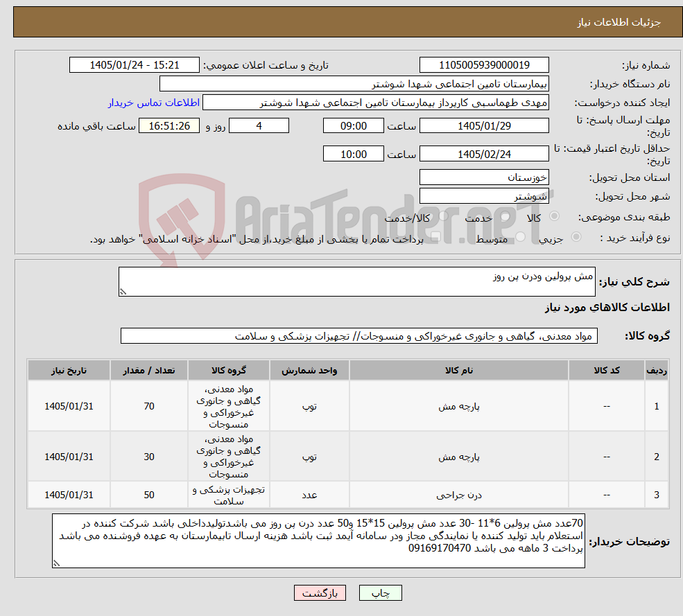Click the request creator field مهدی طهماسبی
Screen dimensions: 683x616
(375, 103)
